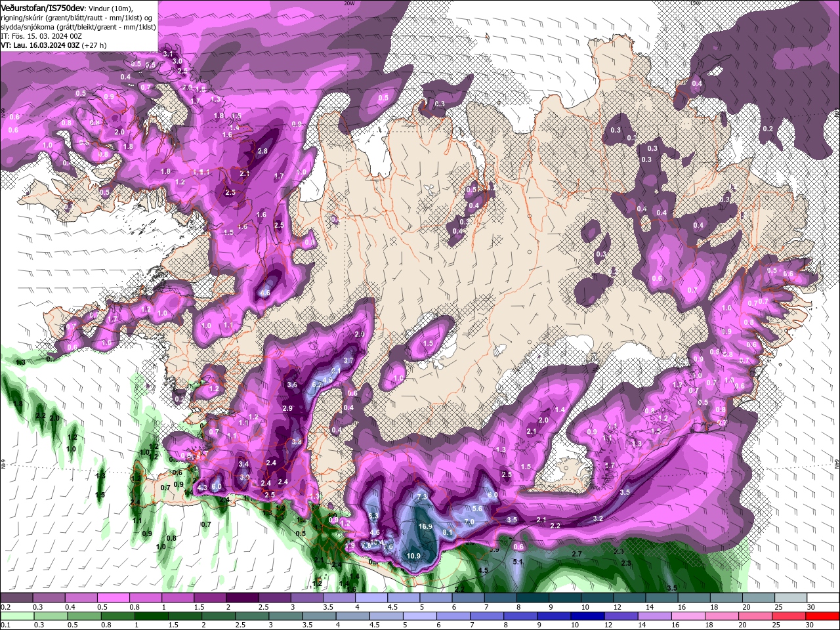Click the 5.6 value label on the map

[477, 509]
